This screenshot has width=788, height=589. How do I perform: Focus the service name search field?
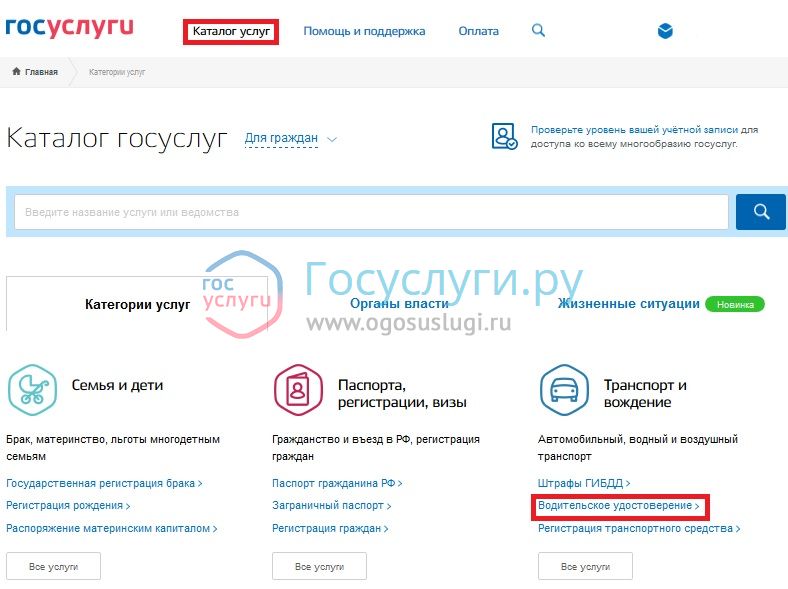tap(371, 212)
